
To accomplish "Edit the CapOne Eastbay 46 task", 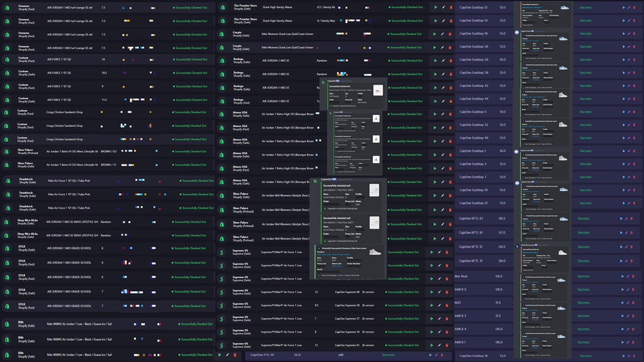I will (x=630, y=138).
